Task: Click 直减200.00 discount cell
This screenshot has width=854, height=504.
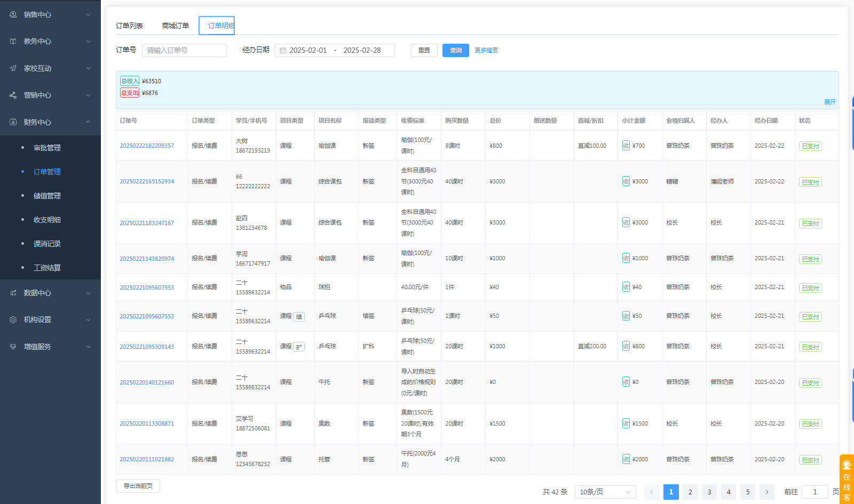Action: [x=592, y=346]
